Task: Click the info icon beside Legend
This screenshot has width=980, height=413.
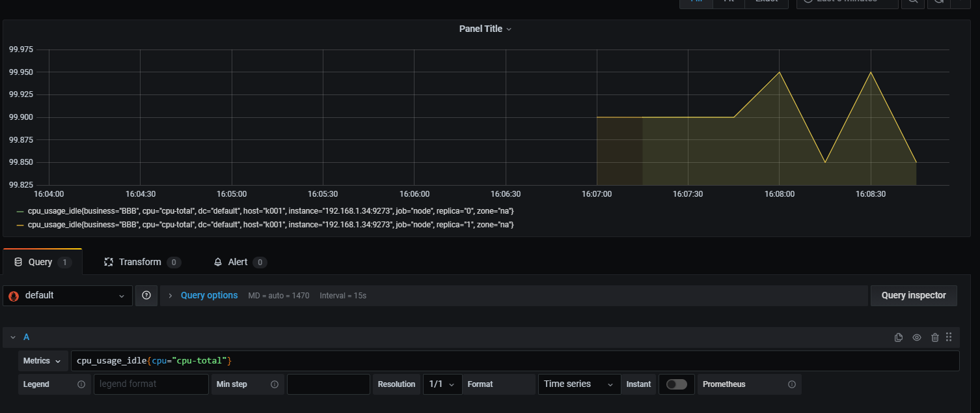Action: point(81,384)
